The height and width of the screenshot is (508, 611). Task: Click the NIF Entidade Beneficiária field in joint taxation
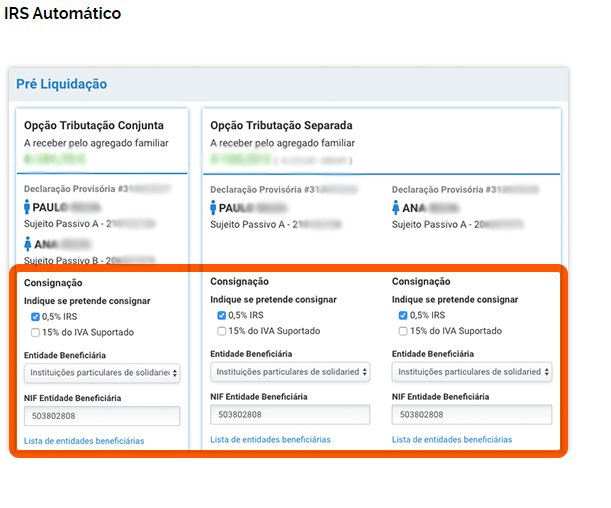click(x=102, y=416)
